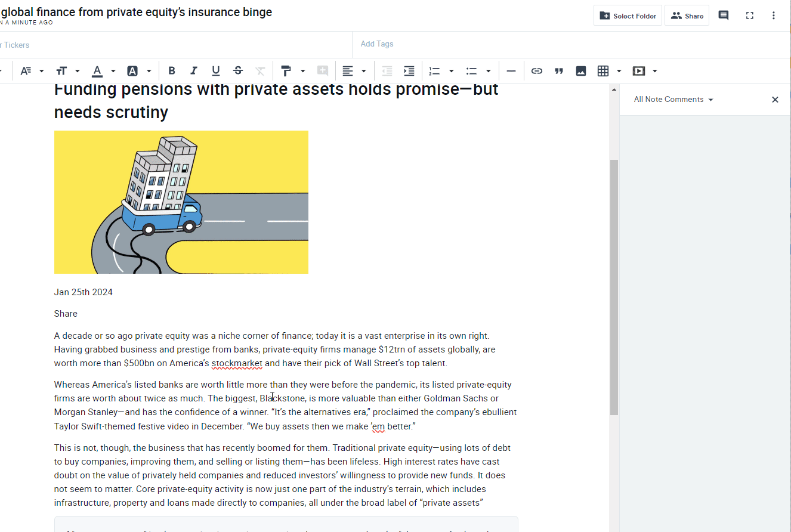Screen dimensions: 791x532
Task: Toggle strikethrough formatting
Action: click(x=238, y=71)
